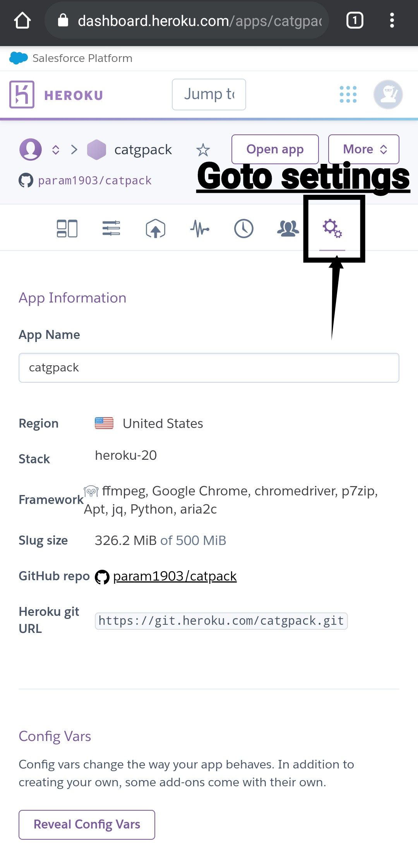The image size is (418, 868).
Task: Click the purple hexagon app icon
Action: tap(96, 150)
